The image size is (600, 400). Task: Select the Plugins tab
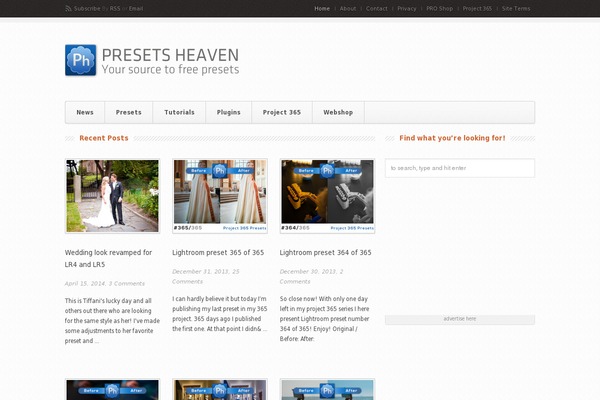(228, 112)
